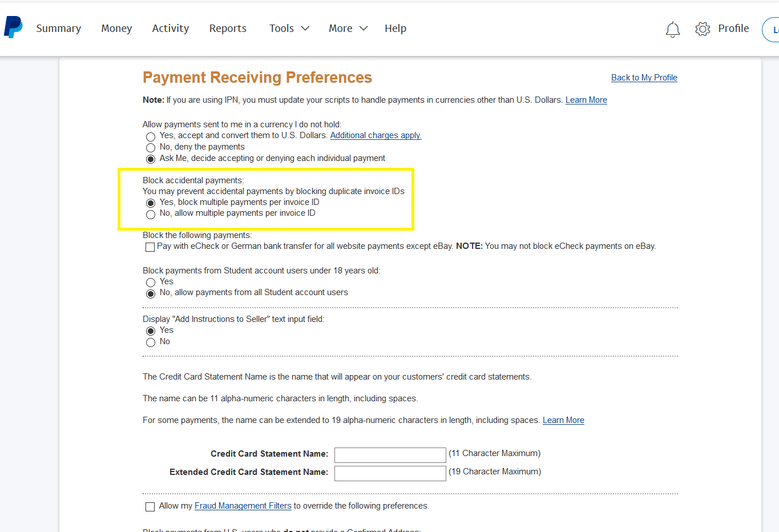The width and height of the screenshot is (779, 532).
Task: Select 'Yes, accept and convert to U.S. Dollars'
Action: (x=151, y=136)
